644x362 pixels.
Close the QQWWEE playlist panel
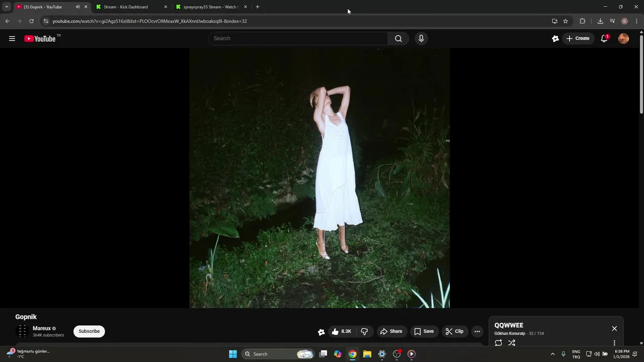614,328
